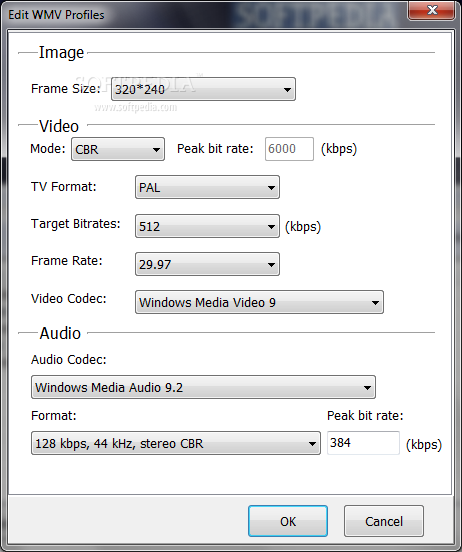Confirm settings with the OK button
This screenshot has height=552, width=462.
(288, 521)
